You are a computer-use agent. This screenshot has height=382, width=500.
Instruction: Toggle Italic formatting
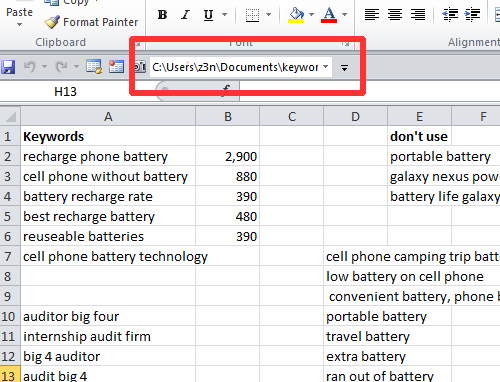tap(185, 15)
